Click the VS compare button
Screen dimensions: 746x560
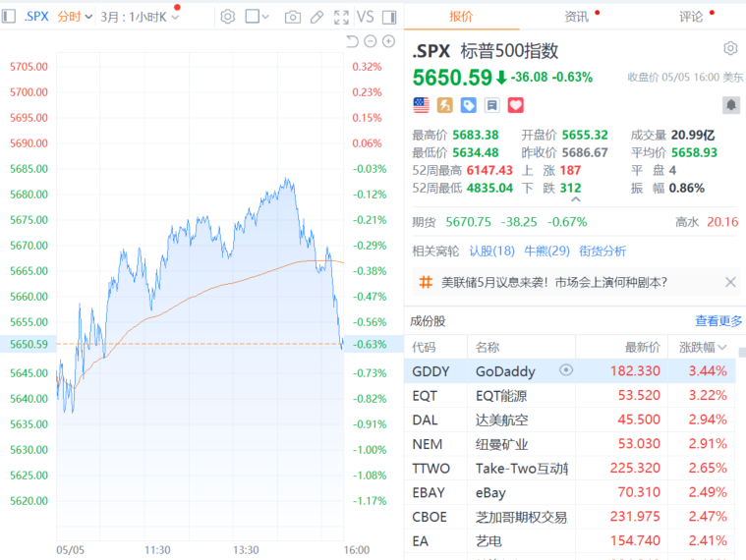(x=366, y=17)
